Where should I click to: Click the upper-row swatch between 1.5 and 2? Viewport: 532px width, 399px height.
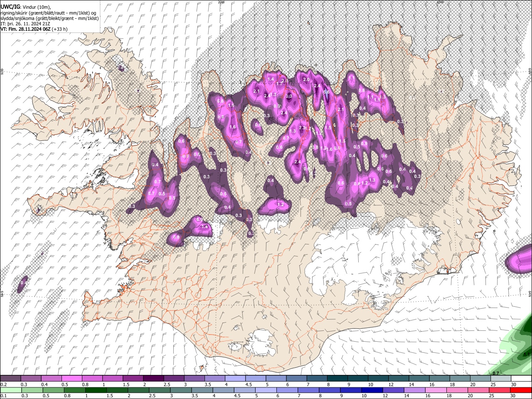click(x=133, y=379)
